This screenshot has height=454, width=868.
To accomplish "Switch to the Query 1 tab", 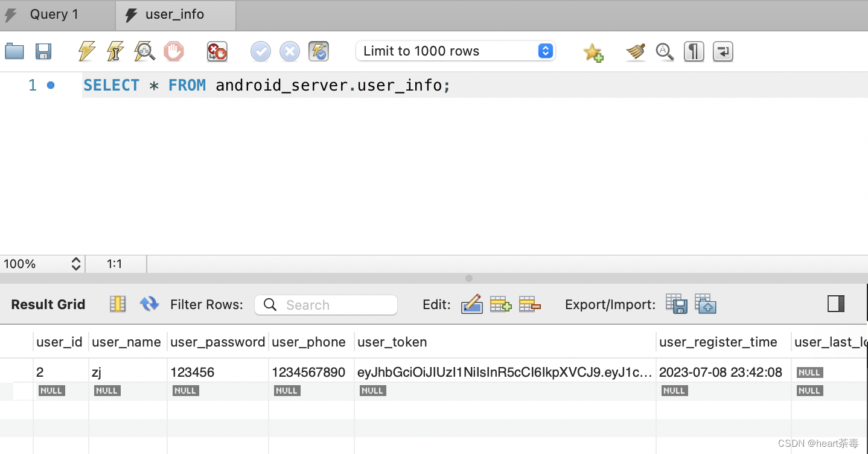I will 54,14.
